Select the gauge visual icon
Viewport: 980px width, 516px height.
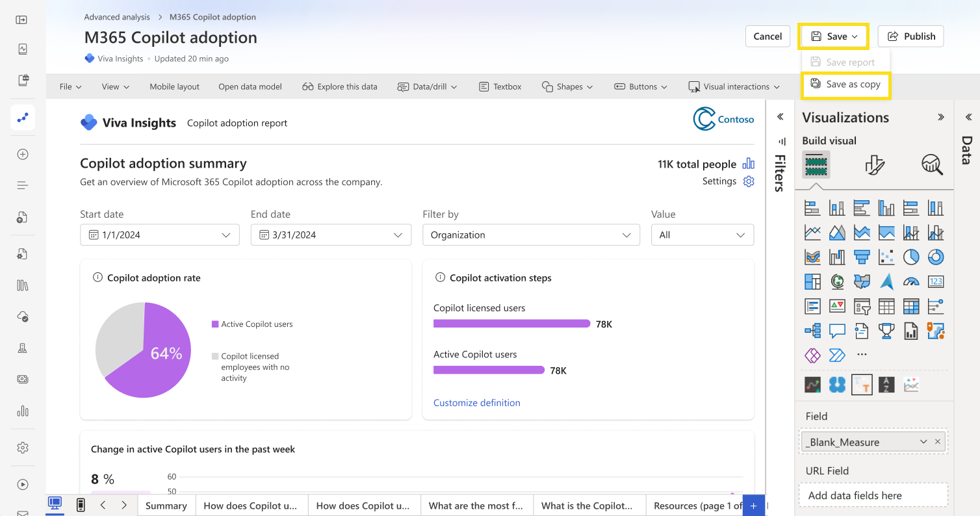[x=911, y=281]
